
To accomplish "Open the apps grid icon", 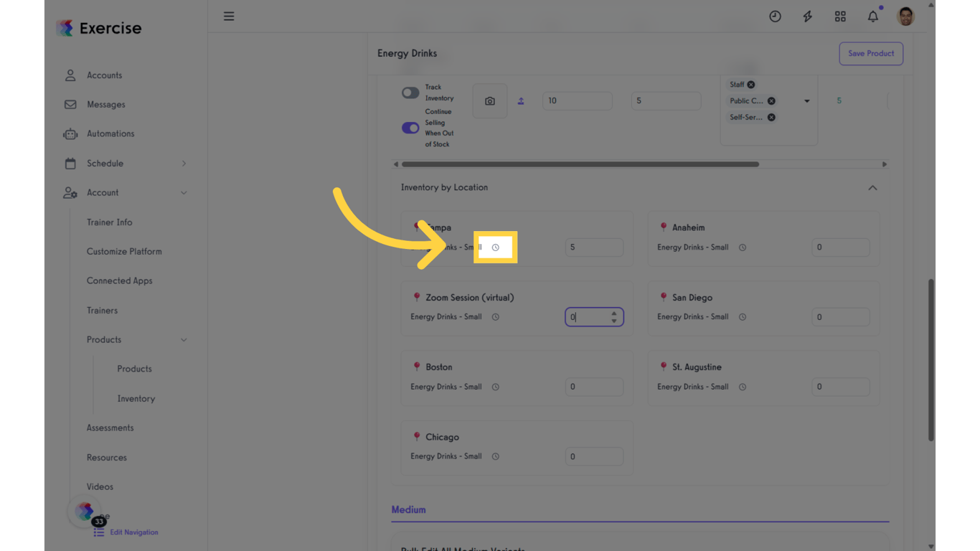I will pyautogui.click(x=840, y=16).
